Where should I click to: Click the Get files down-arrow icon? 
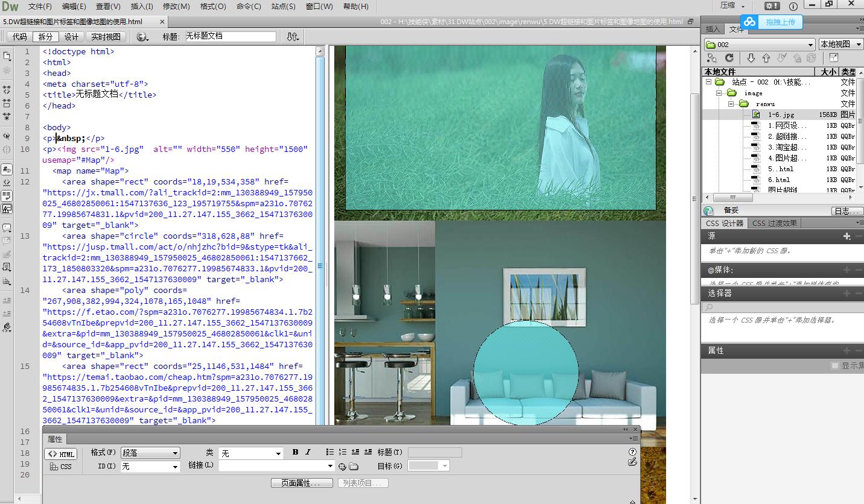[x=751, y=58]
